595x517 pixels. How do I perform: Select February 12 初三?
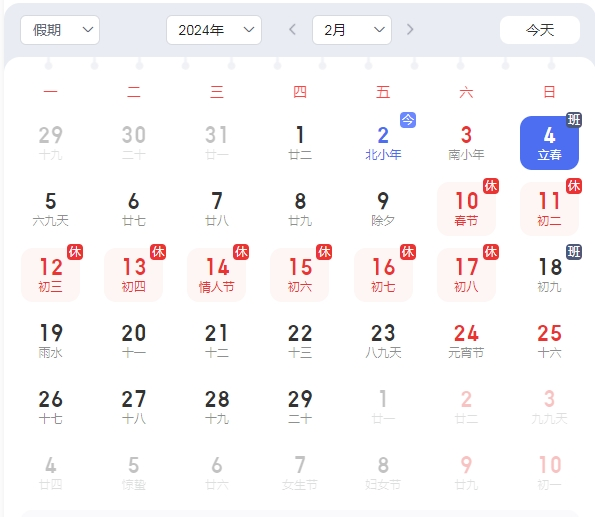(50, 275)
